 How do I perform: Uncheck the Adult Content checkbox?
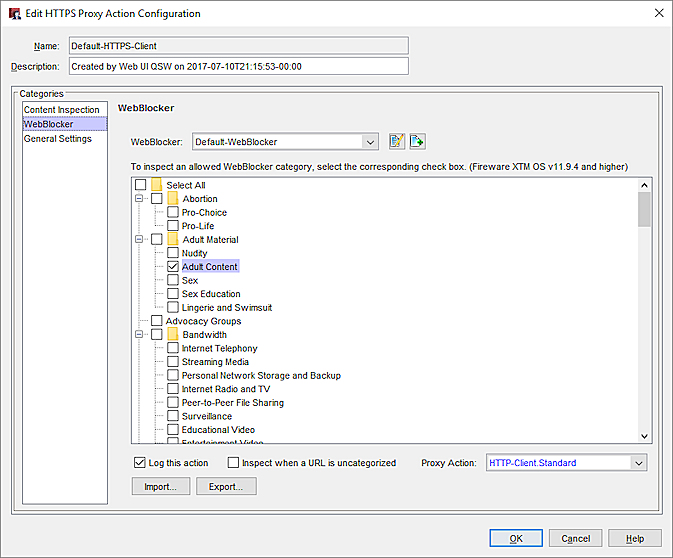173,267
